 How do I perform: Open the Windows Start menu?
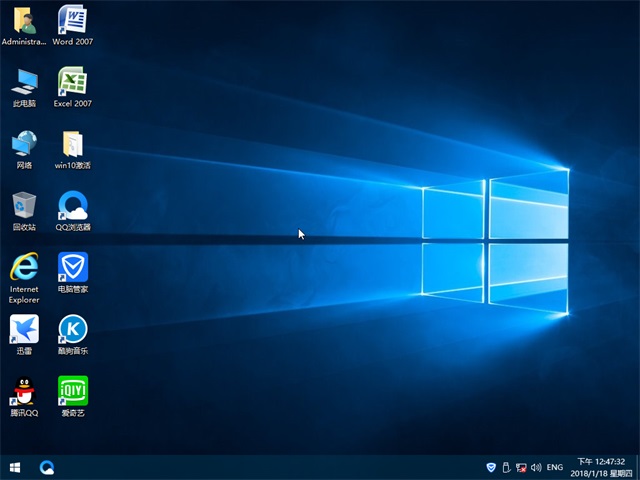click(15, 467)
